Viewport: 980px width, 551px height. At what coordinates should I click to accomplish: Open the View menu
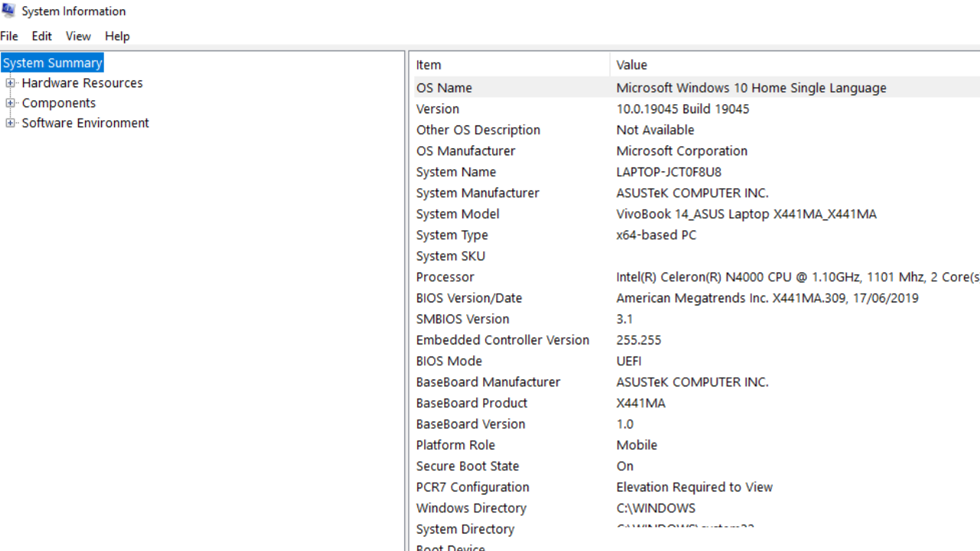pyautogui.click(x=78, y=36)
